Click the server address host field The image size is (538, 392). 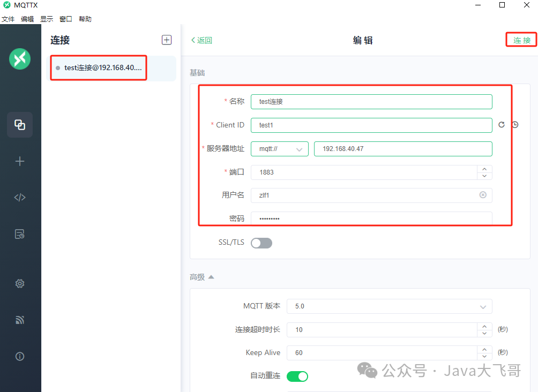(403, 149)
